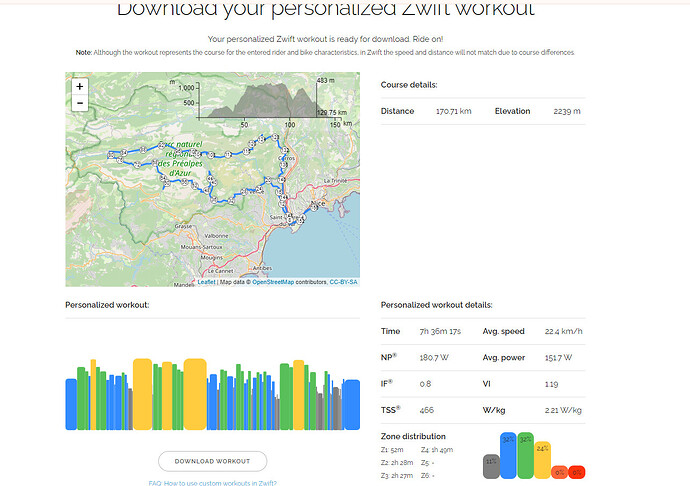
Task: Click the Antibes label on the map
Action: tap(262, 268)
